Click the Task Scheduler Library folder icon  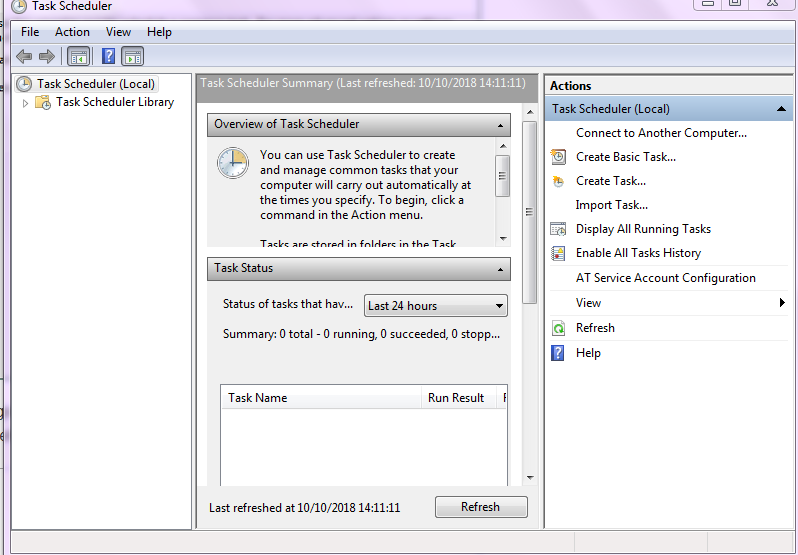[x=43, y=102]
